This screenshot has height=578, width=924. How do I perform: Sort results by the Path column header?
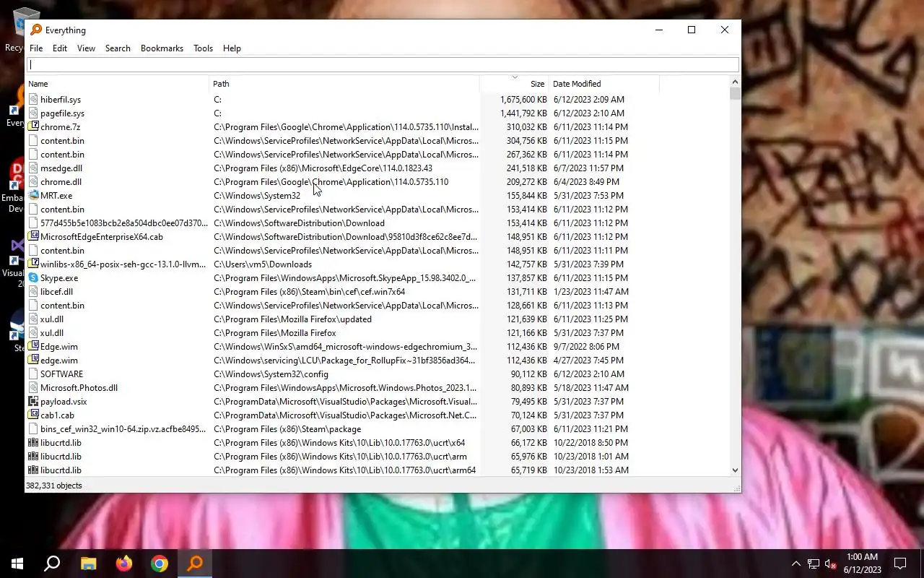click(344, 84)
